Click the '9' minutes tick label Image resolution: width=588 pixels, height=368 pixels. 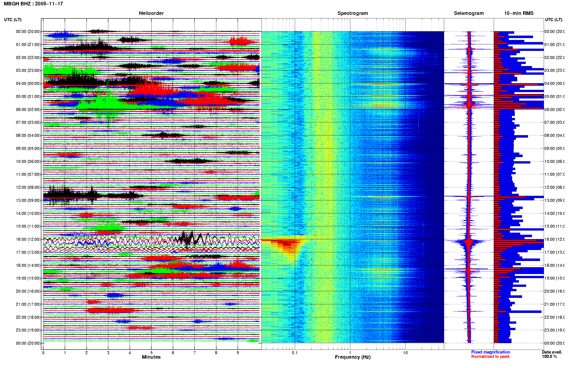[238, 353]
